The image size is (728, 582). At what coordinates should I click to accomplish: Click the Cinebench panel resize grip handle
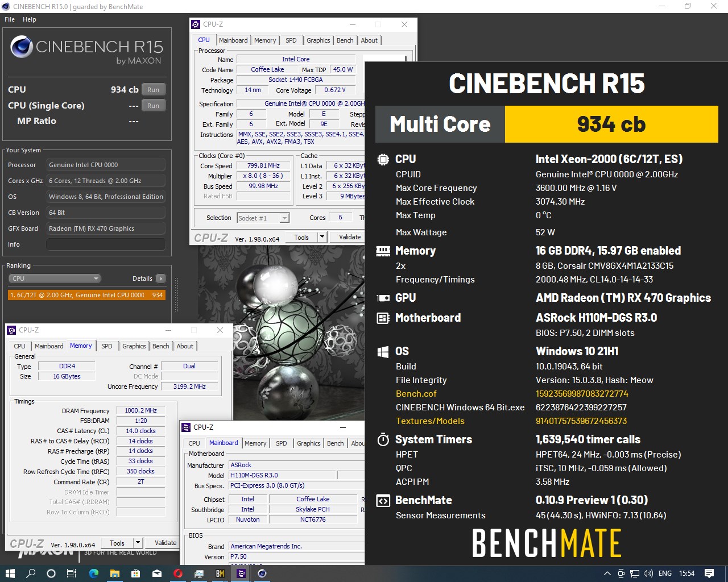tap(176, 294)
